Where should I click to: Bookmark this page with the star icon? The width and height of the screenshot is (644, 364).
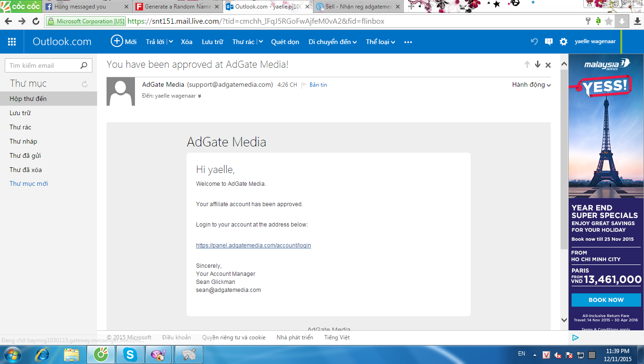(609, 21)
